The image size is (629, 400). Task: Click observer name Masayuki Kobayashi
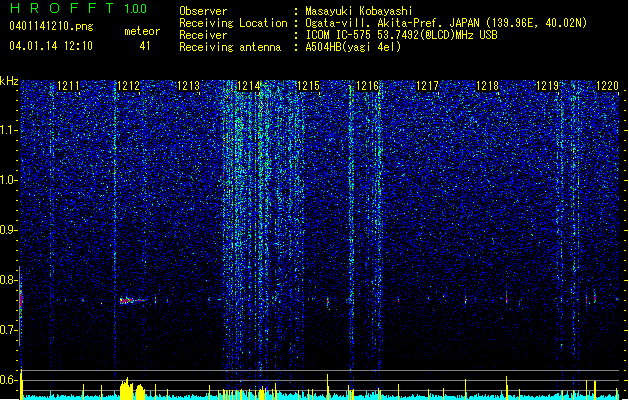pyautogui.click(x=358, y=11)
